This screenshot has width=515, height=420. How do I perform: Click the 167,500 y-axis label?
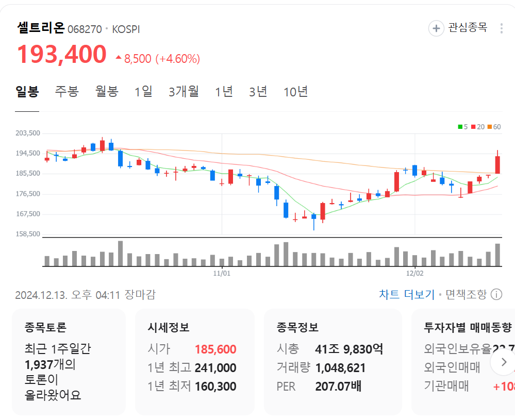[28, 214]
